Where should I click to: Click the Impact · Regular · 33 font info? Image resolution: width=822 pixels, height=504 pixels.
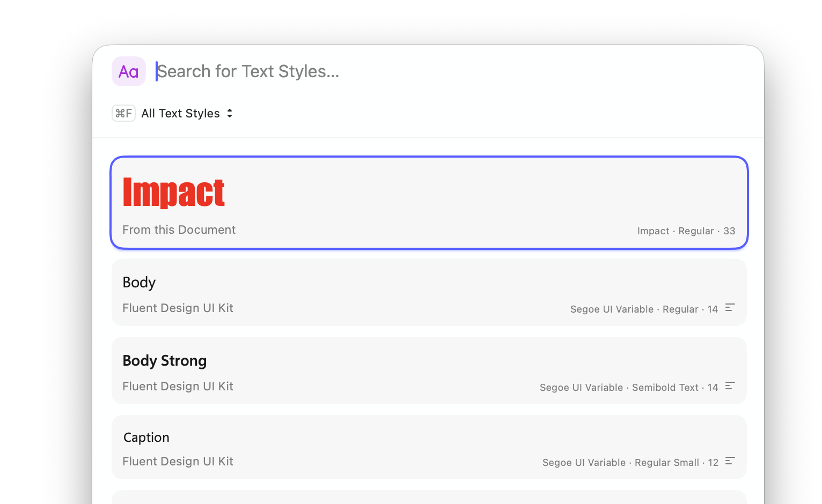pos(686,231)
